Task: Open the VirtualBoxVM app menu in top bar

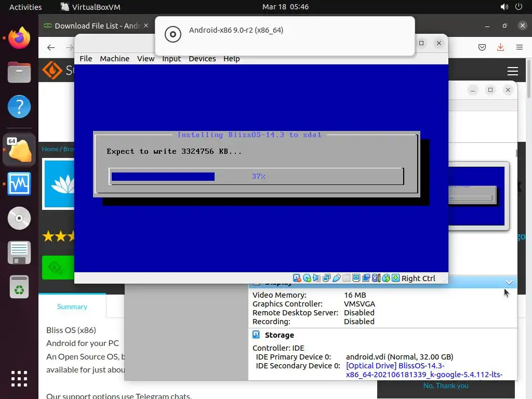Action: click(90, 7)
